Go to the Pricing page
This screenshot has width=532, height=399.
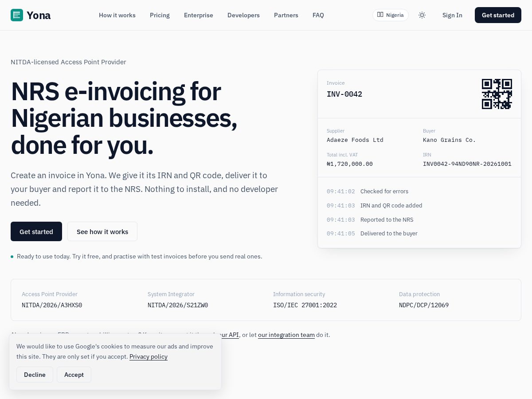(x=160, y=15)
